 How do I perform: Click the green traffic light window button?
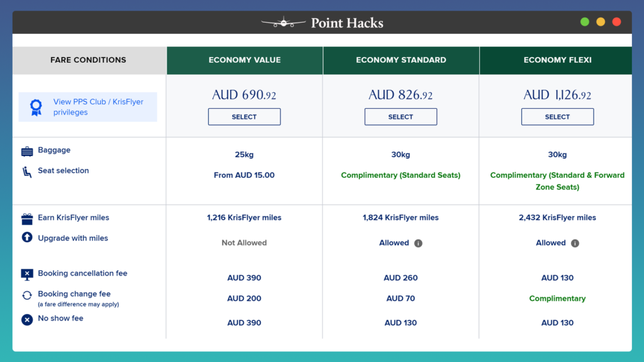pos(584,21)
